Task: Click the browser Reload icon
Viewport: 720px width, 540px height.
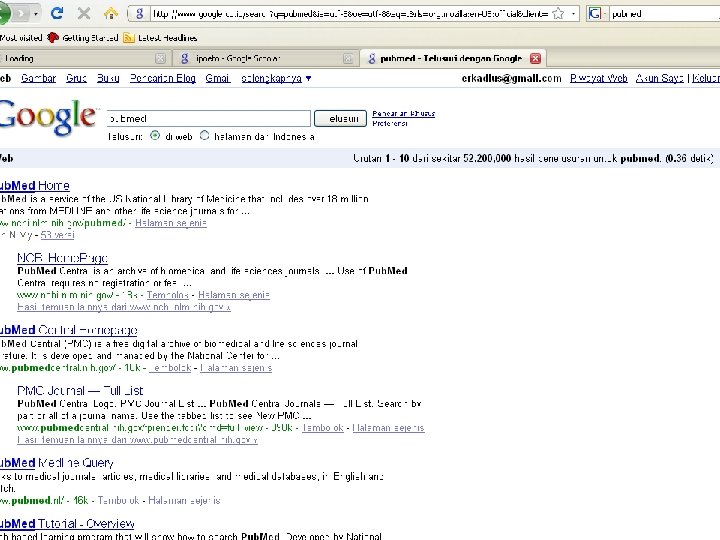Action: 57,13
